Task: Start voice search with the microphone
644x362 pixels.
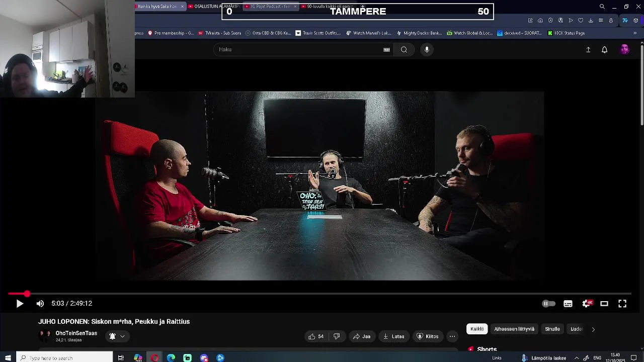Action: [427, 49]
